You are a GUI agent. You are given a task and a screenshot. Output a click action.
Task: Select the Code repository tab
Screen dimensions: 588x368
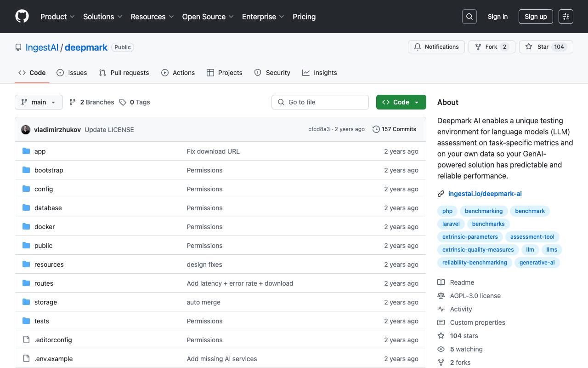[32, 73]
